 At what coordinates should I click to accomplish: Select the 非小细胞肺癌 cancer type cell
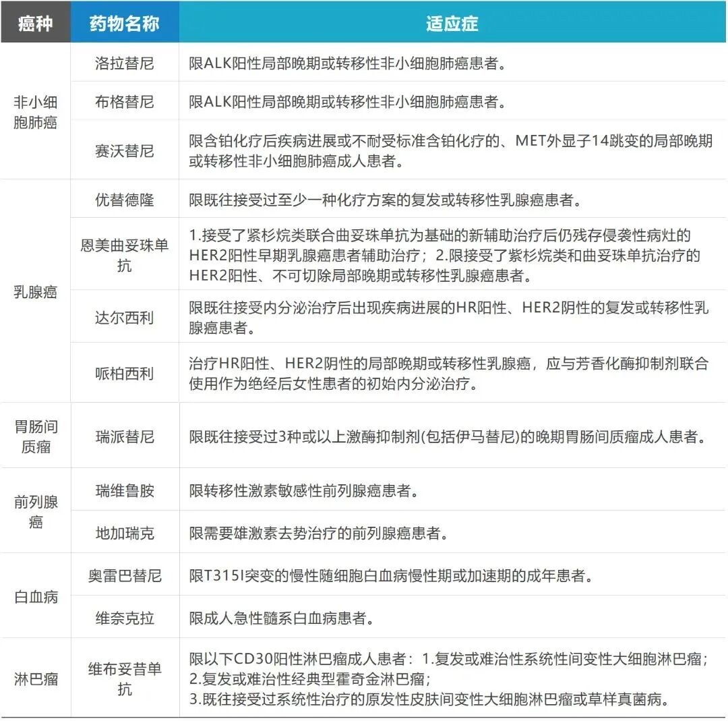pyautogui.click(x=36, y=112)
